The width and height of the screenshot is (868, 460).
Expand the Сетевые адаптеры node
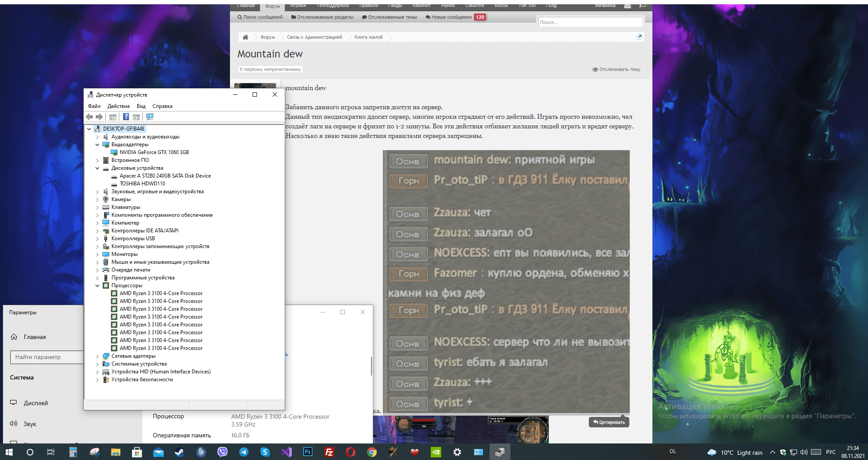[98, 356]
